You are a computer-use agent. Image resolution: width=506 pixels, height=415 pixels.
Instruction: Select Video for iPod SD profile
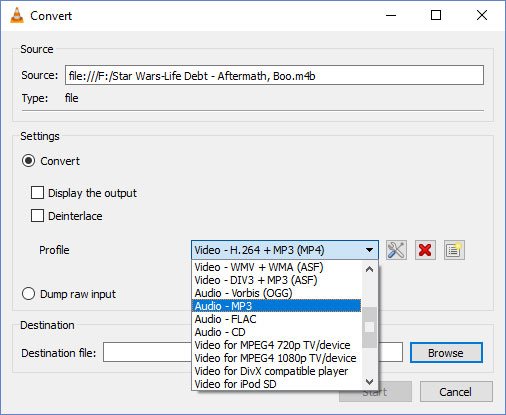(x=276, y=384)
